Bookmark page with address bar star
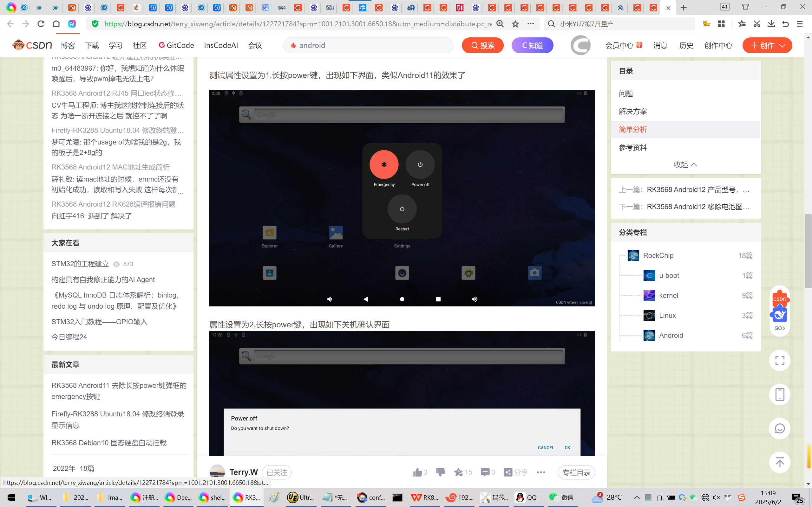Image resolution: width=812 pixels, height=507 pixels. click(515, 24)
